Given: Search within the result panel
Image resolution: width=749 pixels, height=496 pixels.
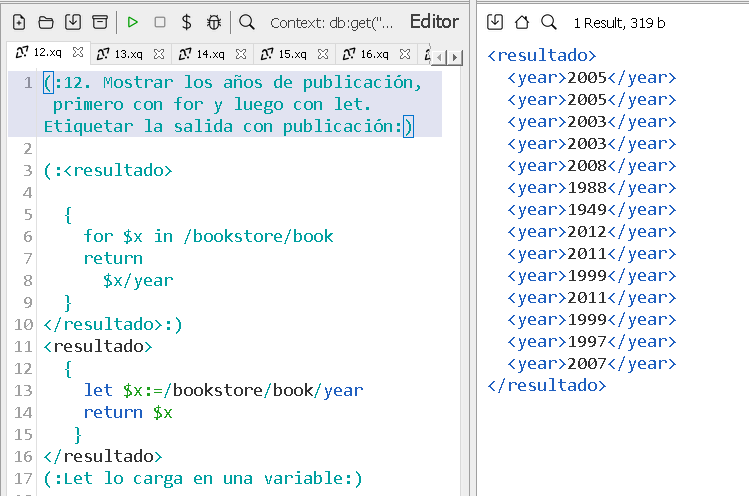Looking at the screenshot, I should [548, 22].
